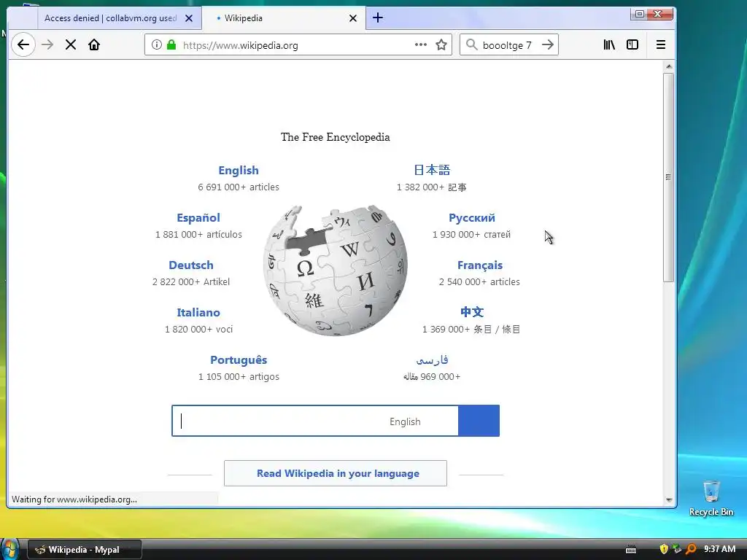Screen dimensions: 747x560
Task: Click the orange magnifier tray icon
Action: click(x=691, y=549)
